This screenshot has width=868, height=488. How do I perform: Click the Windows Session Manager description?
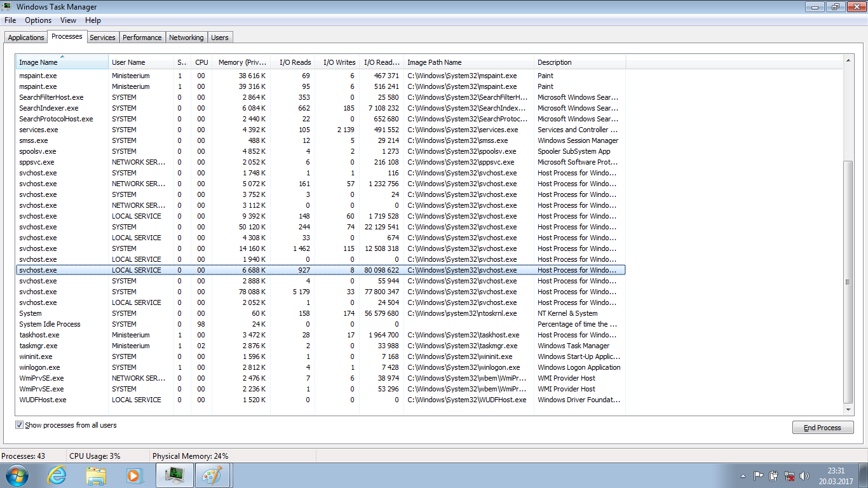coord(578,140)
